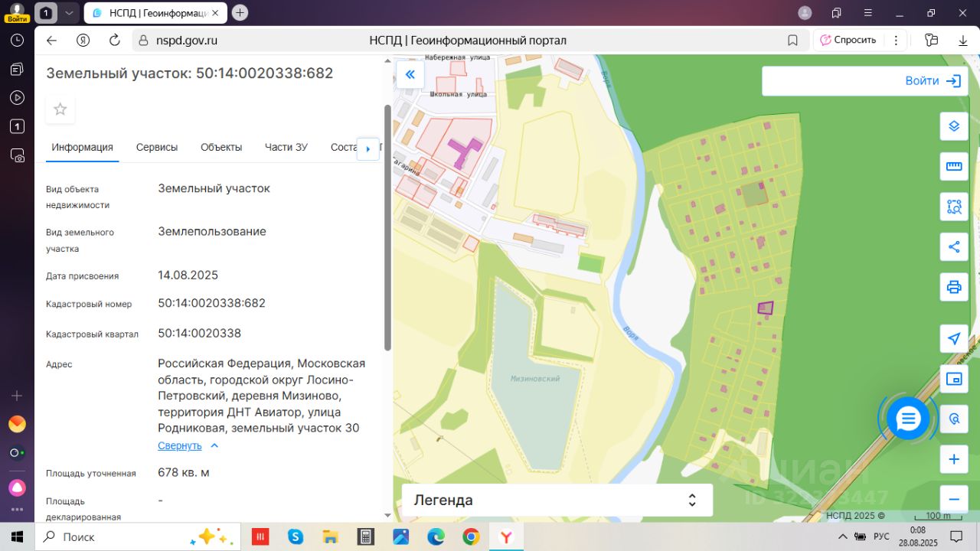Click the geolocation arrow icon

[954, 339]
